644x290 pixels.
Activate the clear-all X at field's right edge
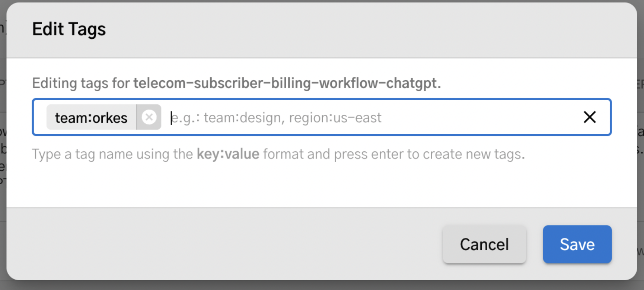tap(589, 117)
